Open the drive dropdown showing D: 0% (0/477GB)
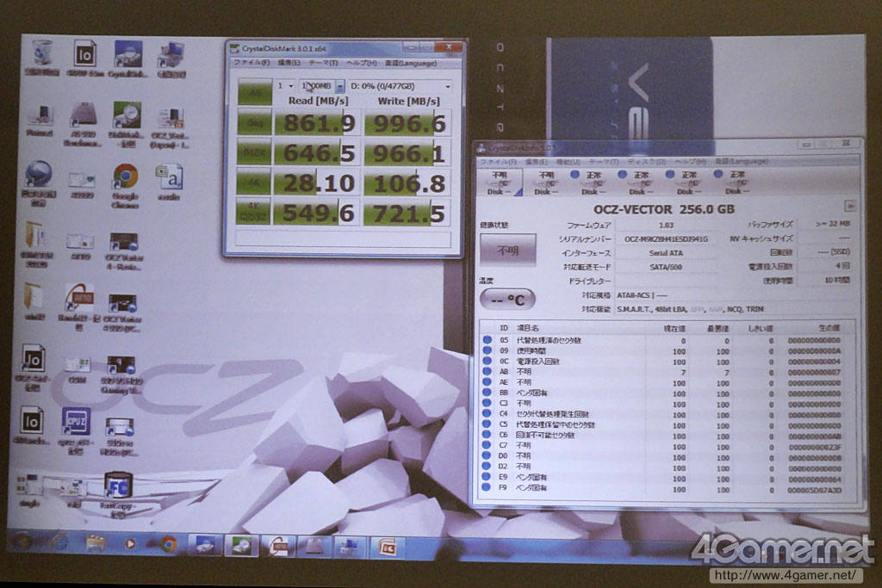Image resolution: width=882 pixels, height=588 pixels. tap(401, 86)
